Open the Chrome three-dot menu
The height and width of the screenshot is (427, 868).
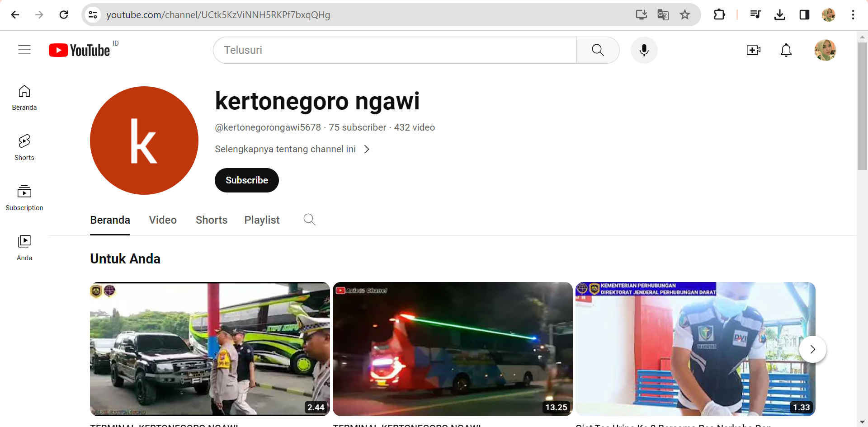coord(853,15)
